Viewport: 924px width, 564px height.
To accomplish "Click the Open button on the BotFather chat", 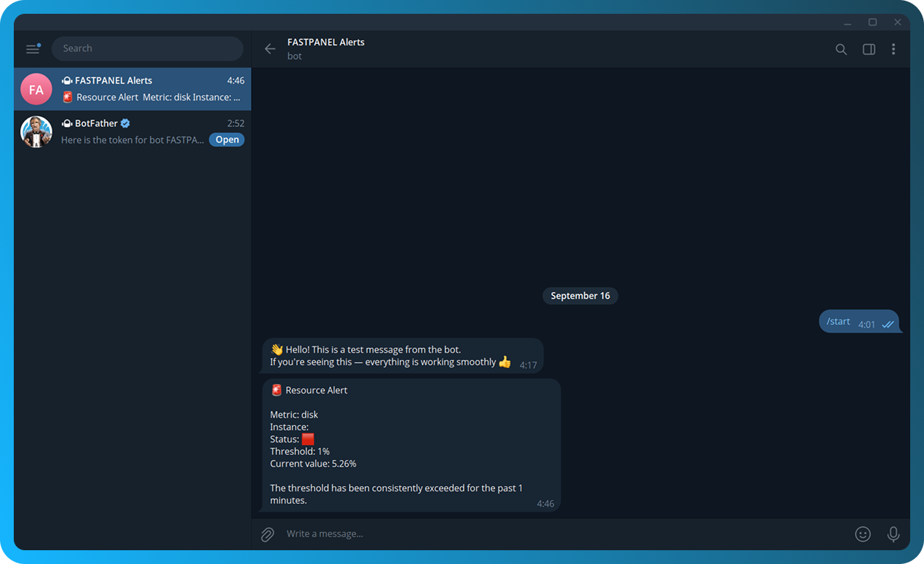I will click(x=226, y=139).
